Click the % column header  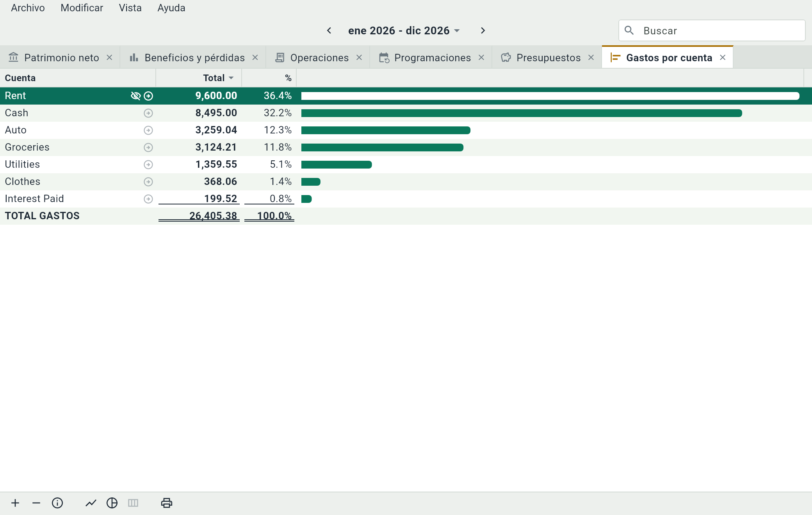[269, 78]
